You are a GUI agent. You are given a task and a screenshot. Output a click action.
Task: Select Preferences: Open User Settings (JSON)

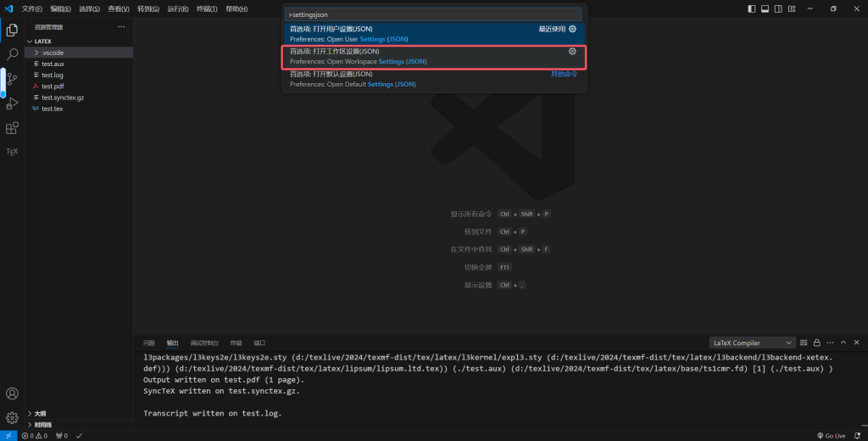[434, 34]
